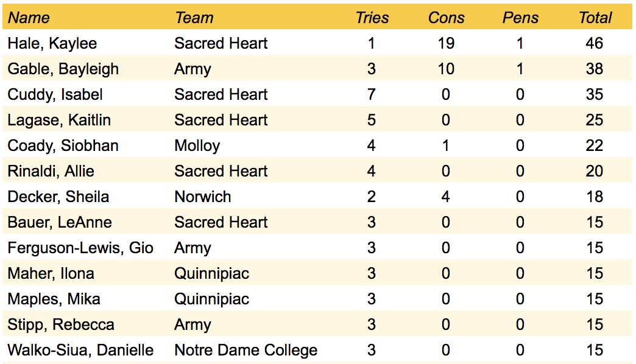Click the Name column header
636x364 pixels.
pos(29,18)
